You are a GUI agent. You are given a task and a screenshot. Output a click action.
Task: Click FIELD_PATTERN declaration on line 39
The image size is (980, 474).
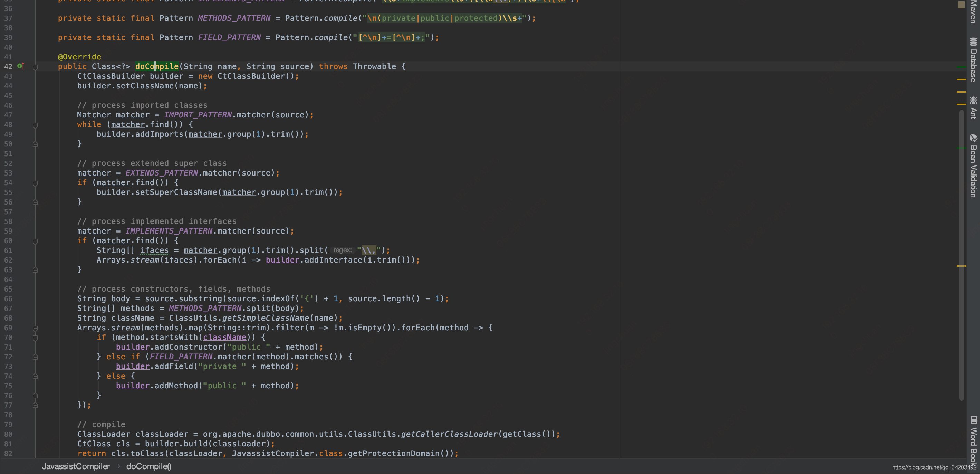tap(229, 37)
